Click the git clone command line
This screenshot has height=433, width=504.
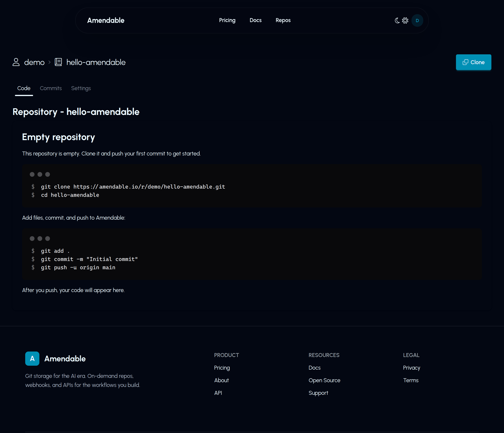click(x=133, y=187)
